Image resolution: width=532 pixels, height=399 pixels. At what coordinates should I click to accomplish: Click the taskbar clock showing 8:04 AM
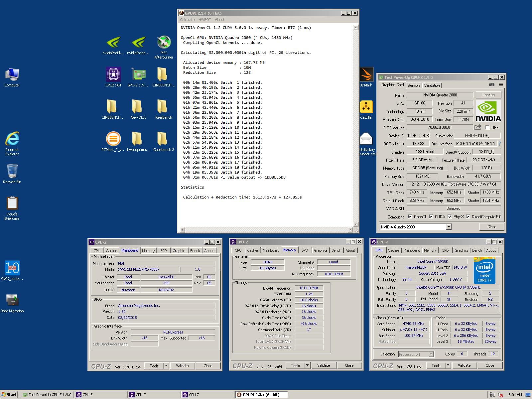click(x=515, y=395)
